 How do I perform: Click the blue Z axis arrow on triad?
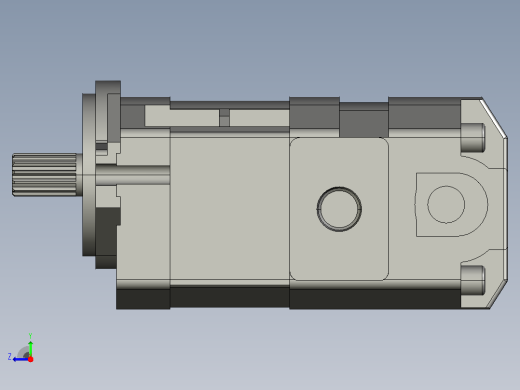pos(20,359)
